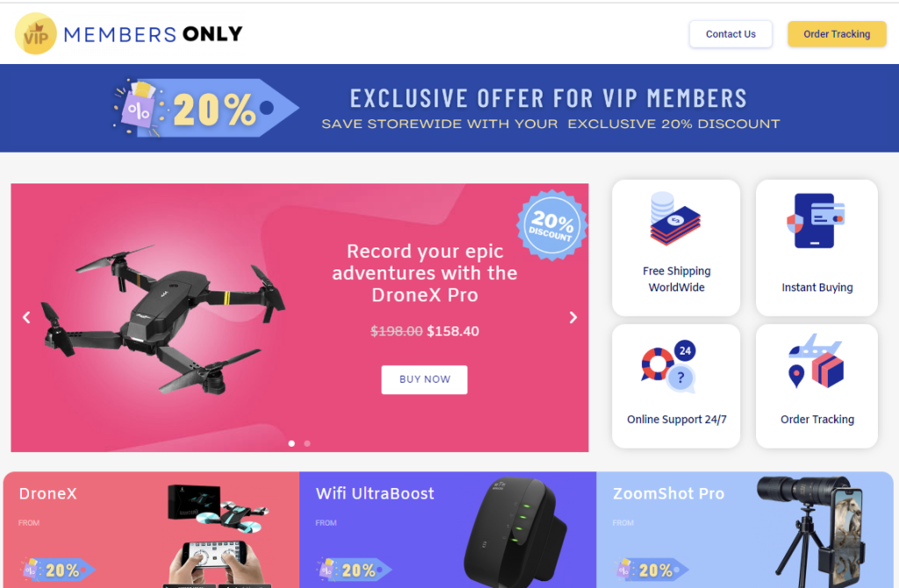Open the Wifi UltraBoost product card
Image resolution: width=899 pixels, height=588 pixels.
[x=448, y=529]
